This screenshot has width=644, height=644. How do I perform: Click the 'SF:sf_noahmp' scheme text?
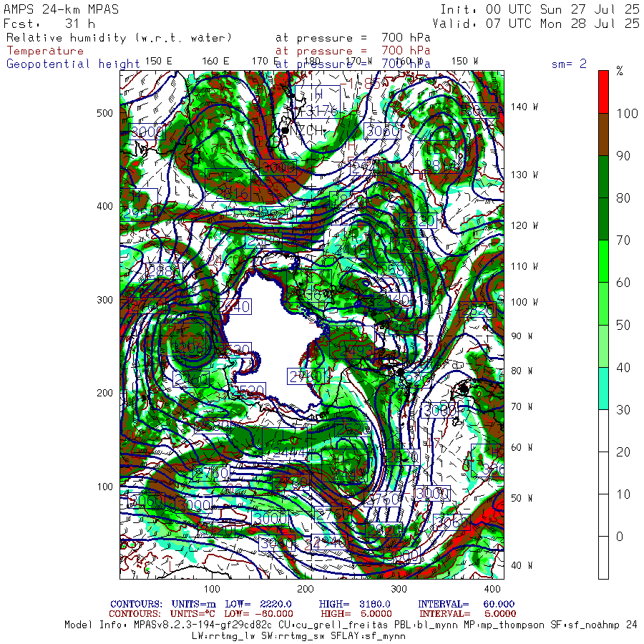(585, 625)
